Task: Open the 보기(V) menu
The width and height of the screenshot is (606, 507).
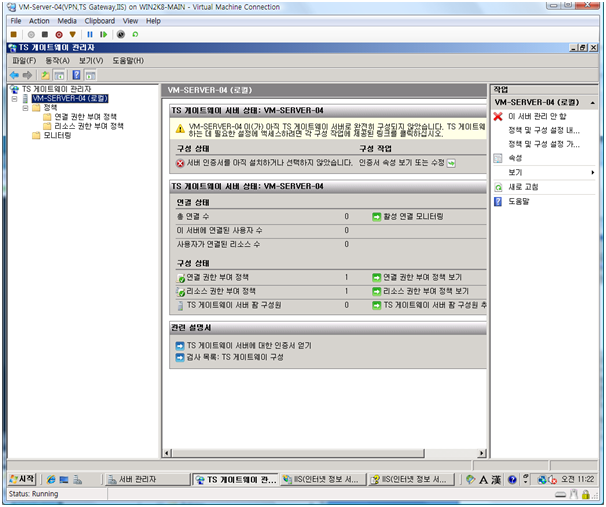Action: pos(91,61)
